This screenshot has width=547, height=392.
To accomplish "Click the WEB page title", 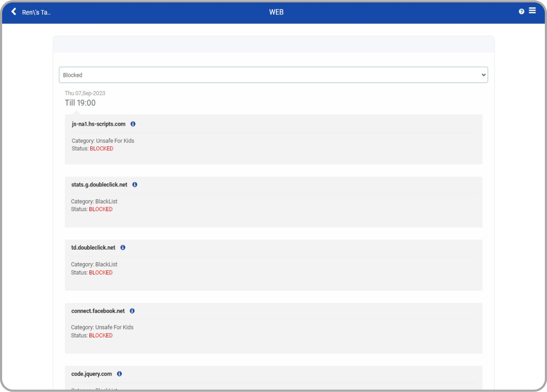I will point(276,12).
